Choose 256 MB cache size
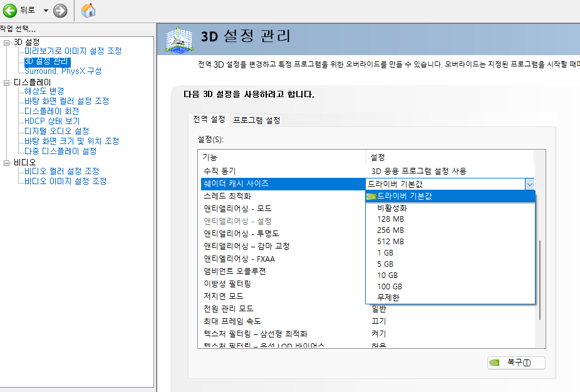This screenshot has width=580, height=392. click(x=450, y=230)
